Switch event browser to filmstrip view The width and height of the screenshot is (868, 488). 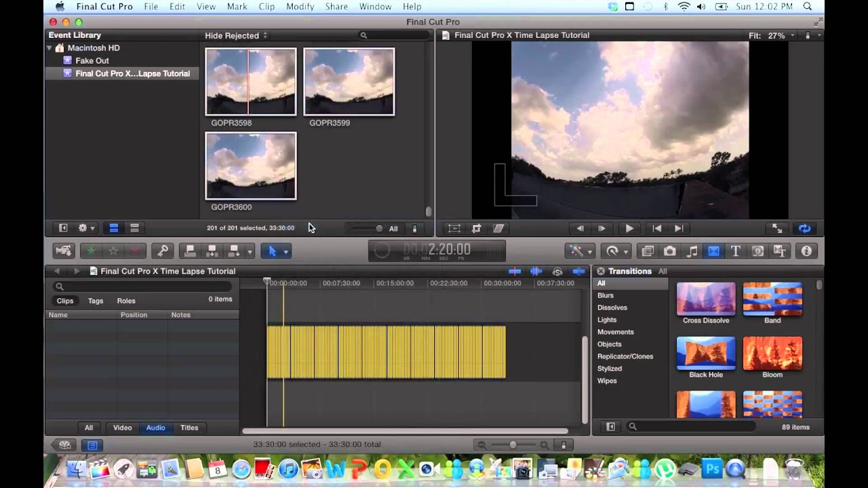114,228
